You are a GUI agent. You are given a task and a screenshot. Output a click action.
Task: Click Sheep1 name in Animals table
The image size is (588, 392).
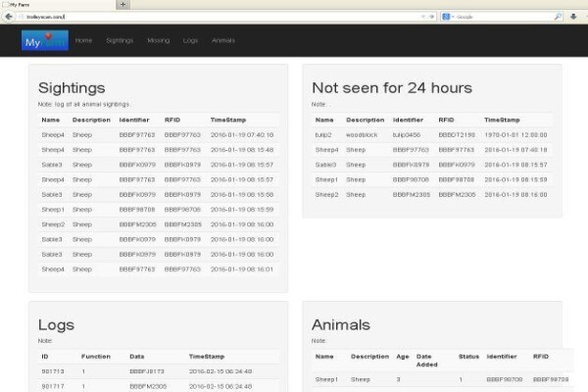pyautogui.click(x=326, y=379)
